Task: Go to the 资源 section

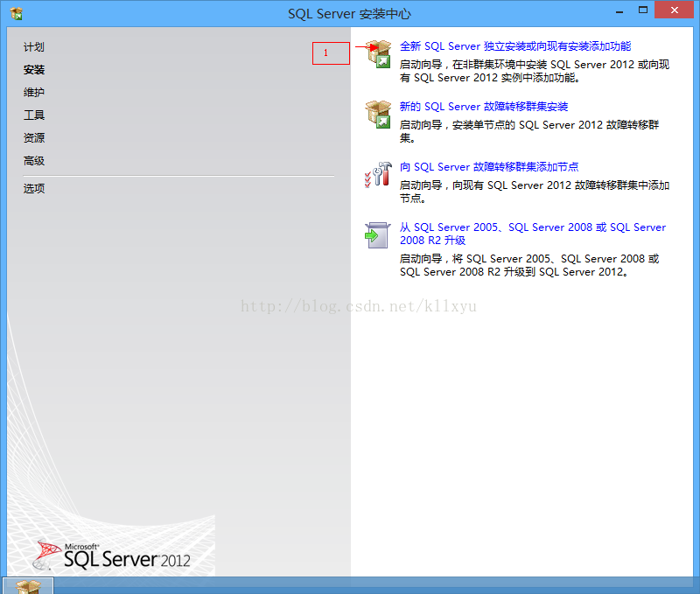Action: (34, 138)
